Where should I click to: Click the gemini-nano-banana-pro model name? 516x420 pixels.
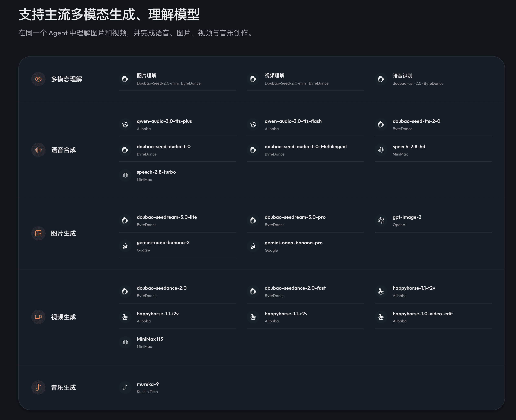[294, 243]
